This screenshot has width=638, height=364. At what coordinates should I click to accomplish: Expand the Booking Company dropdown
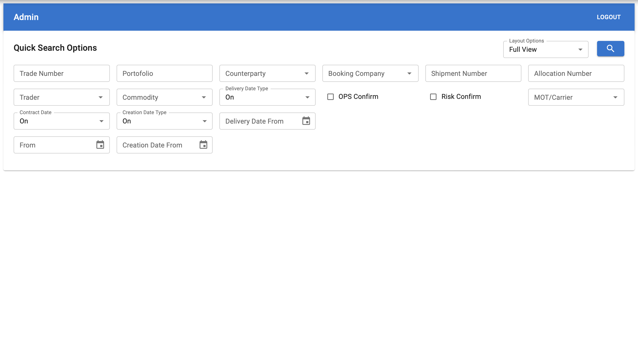[370, 74]
